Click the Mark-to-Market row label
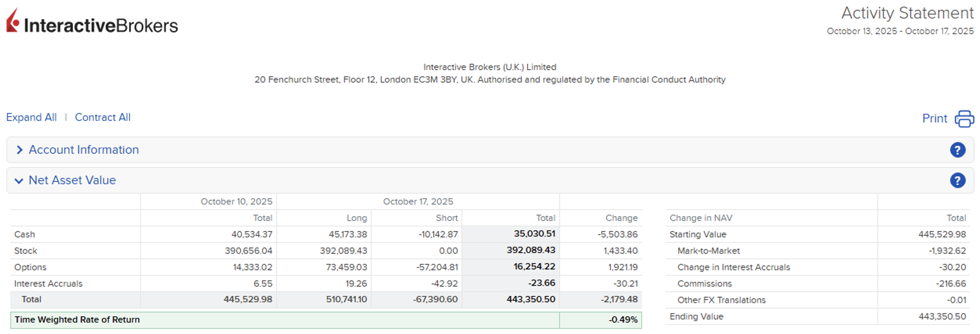 coord(708,251)
